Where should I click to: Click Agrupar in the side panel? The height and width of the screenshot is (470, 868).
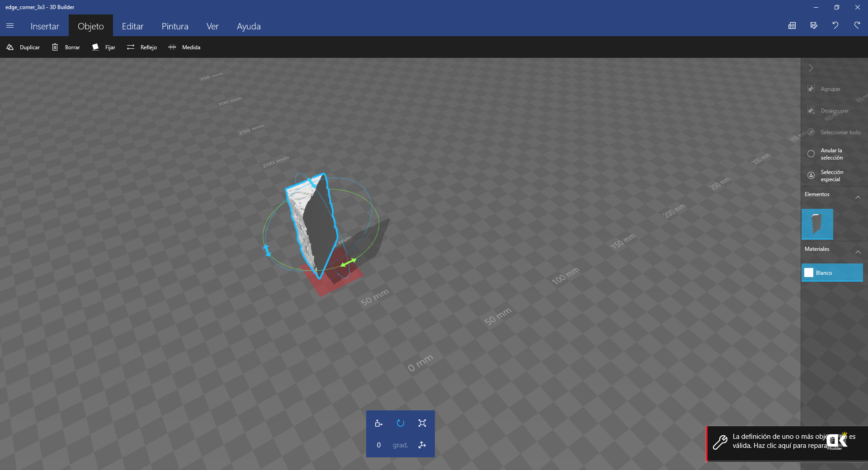825,89
